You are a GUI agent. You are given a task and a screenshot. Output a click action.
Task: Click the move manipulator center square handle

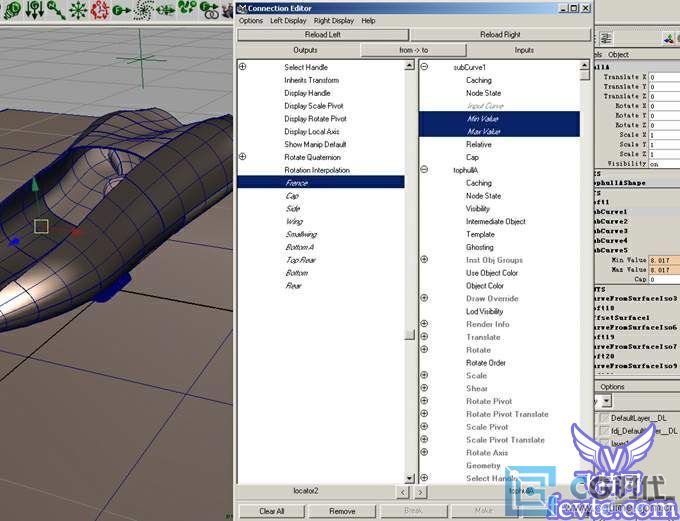[x=41, y=226]
